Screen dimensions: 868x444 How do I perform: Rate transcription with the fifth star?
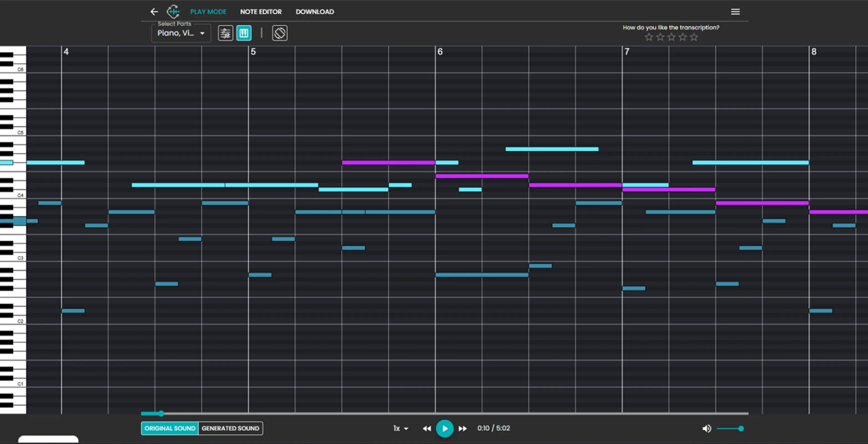pyautogui.click(x=694, y=37)
